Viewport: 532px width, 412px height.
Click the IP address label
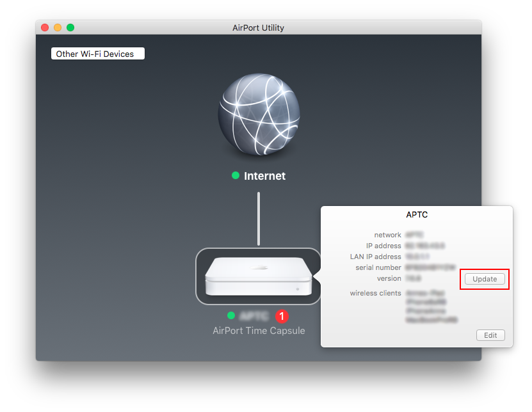click(383, 246)
